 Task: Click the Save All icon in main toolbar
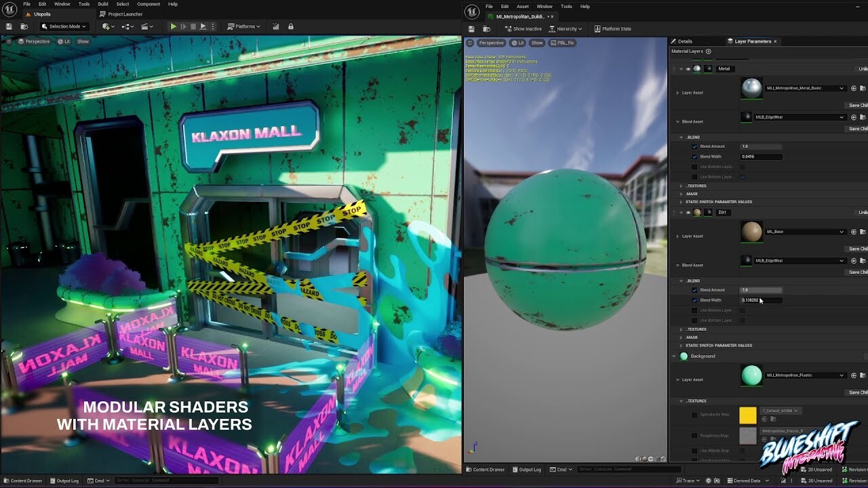pyautogui.click(x=9, y=26)
